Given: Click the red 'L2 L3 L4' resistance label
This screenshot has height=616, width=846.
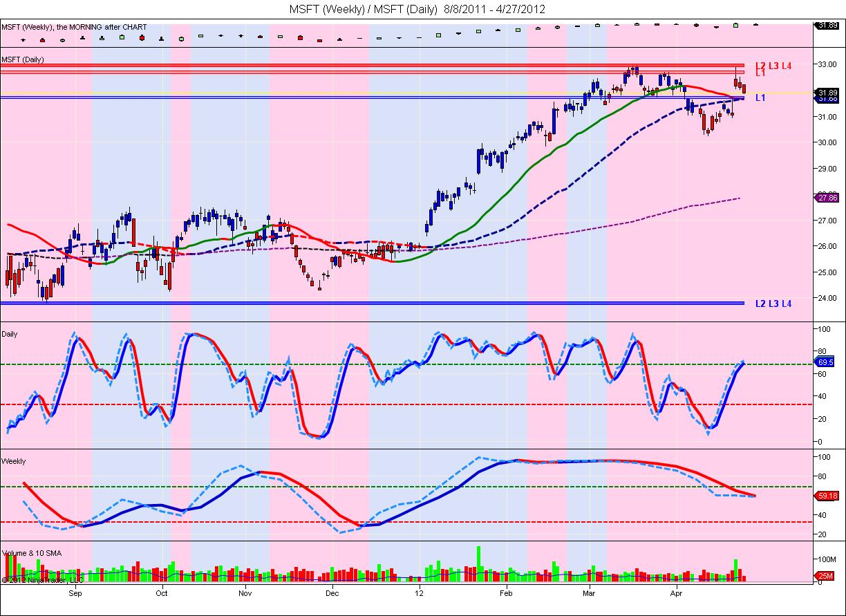Looking at the screenshot, I should 773,66.
